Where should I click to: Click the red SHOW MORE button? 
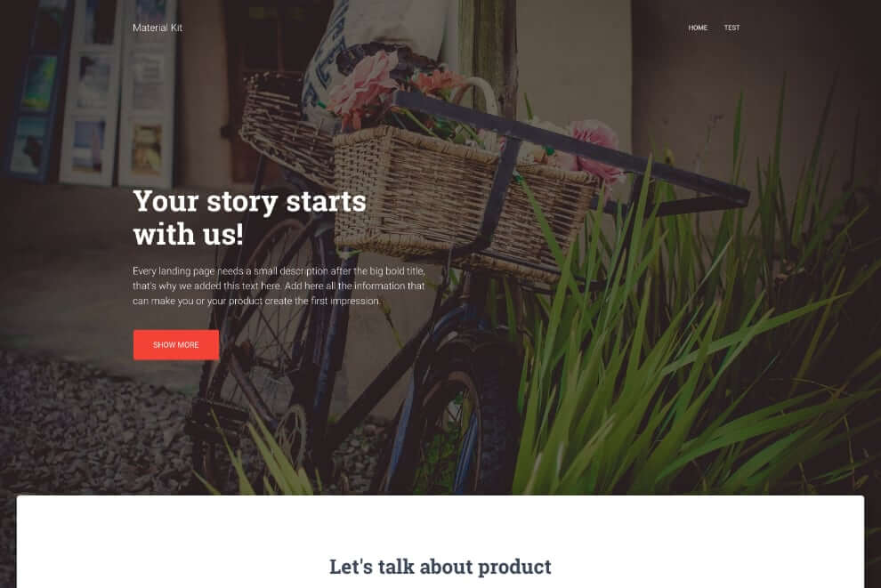[x=176, y=345]
